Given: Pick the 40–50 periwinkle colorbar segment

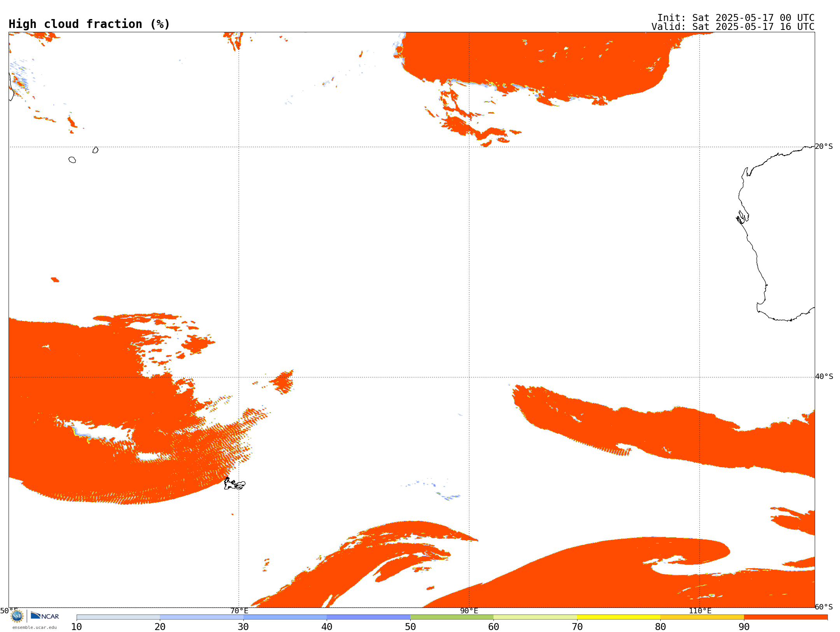Looking at the screenshot, I should (368, 617).
